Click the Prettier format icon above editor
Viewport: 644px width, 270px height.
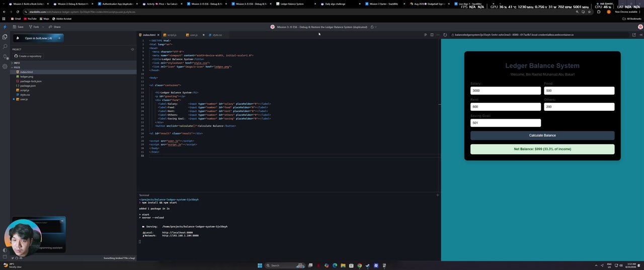425,35
